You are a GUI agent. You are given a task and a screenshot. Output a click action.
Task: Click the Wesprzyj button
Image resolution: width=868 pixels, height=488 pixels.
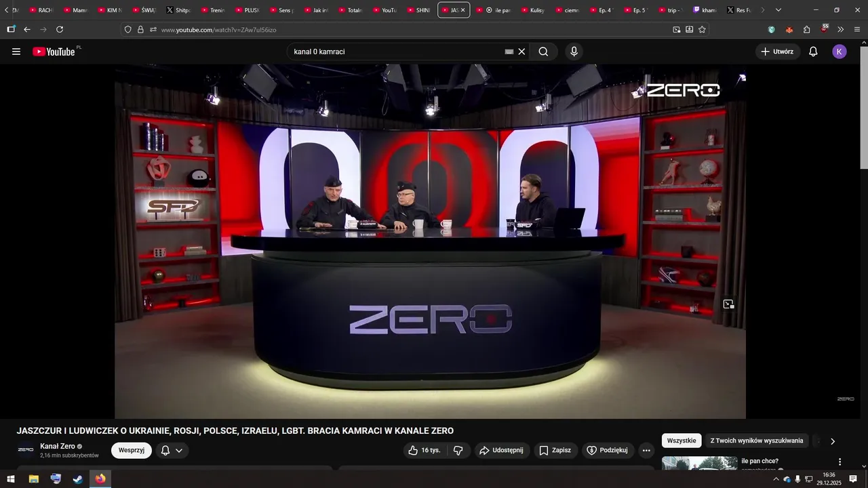click(x=132, y=450)
